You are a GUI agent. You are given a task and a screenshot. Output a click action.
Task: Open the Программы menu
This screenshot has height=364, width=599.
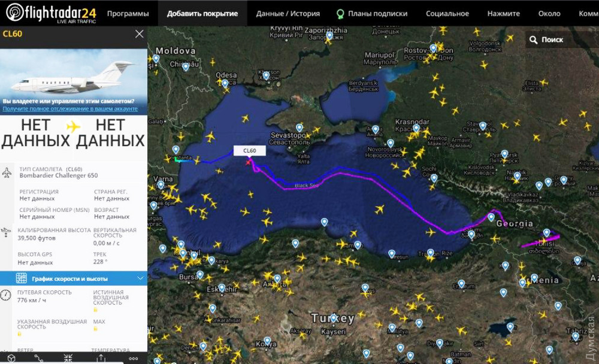128,13
